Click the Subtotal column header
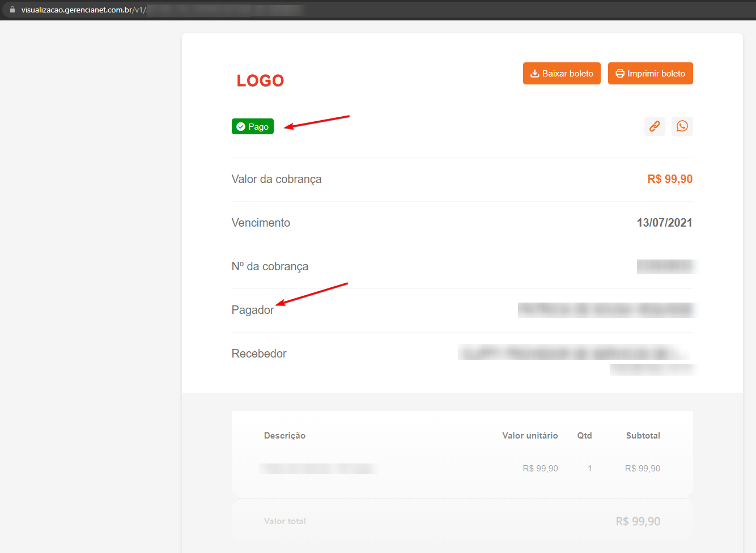Image resolution: width=756 pixels, height=553 pixels. click(x=643, y=436)
